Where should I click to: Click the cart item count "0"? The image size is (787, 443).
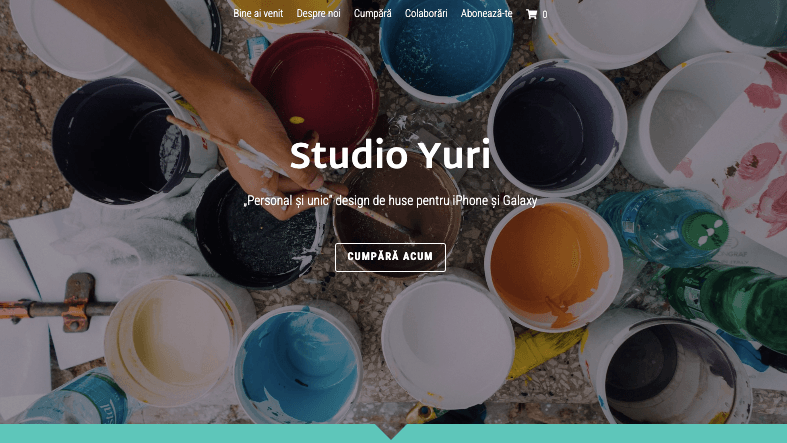tap(545, 15)
